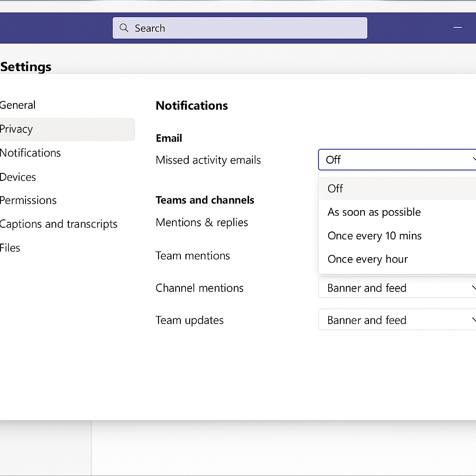Minimize the Teams window

[457, 27]
